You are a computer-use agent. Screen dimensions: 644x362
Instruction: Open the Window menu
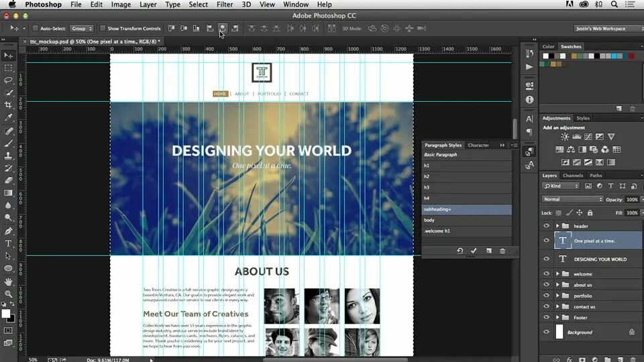tap(296, 5)
